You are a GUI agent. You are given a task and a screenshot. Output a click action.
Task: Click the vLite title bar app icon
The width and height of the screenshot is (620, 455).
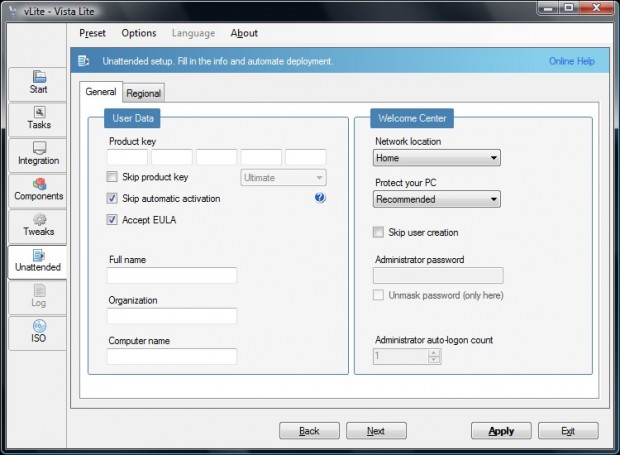coord(13,11)
